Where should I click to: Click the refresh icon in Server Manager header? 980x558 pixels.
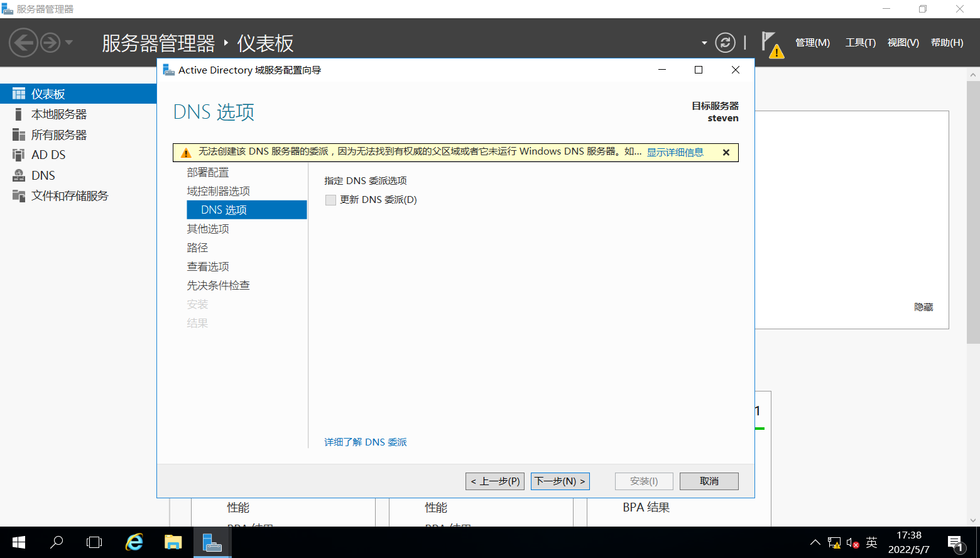pos(725,43)
